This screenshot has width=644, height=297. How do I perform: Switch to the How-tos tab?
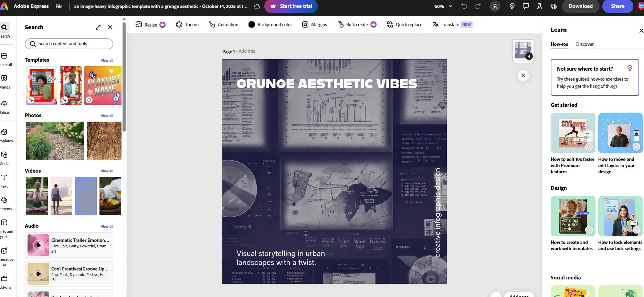559,44
